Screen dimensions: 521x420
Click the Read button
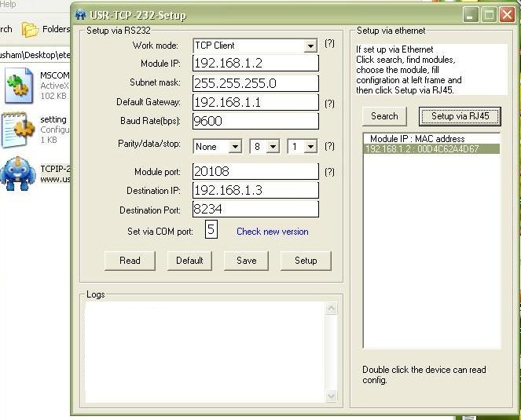click(130, 261)
